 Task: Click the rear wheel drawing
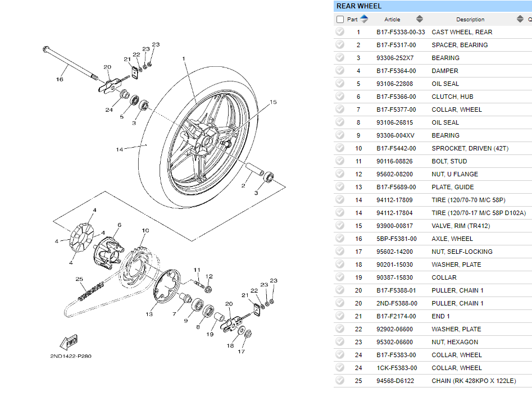(x=198, y=138)
